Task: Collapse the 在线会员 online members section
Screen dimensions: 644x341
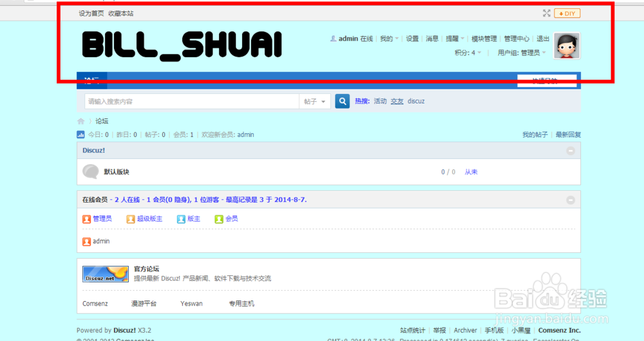Action: point(571,200)
